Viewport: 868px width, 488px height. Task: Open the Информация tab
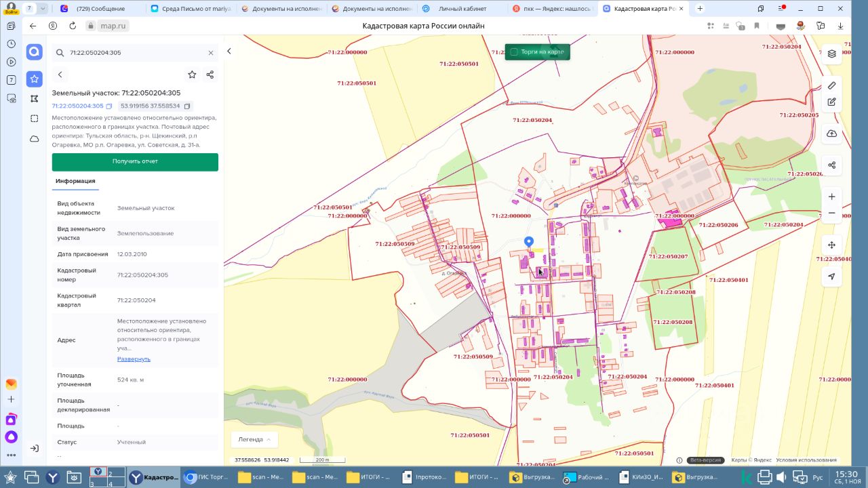(75, 181)
